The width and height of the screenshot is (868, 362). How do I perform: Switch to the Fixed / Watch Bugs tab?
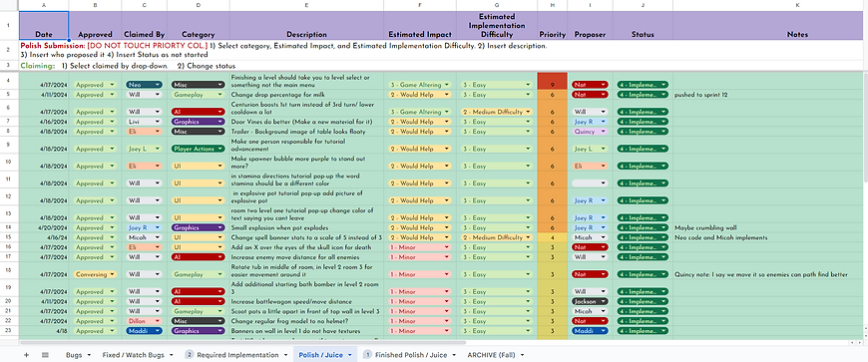coord(134,355)
